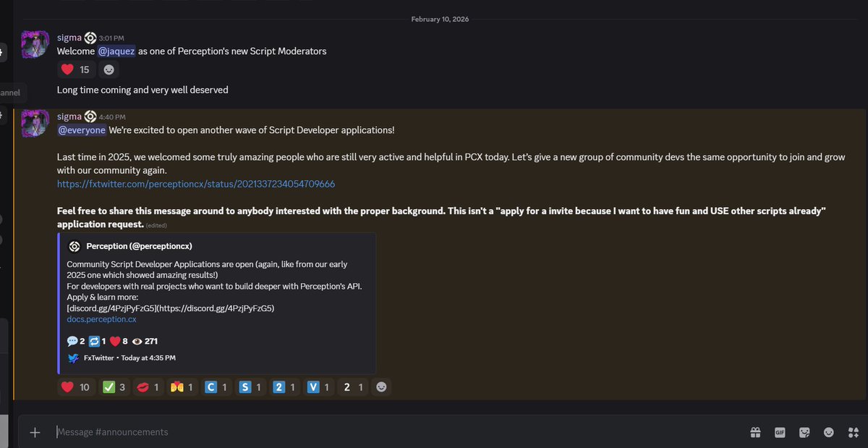Screen dimensions: 868x448
Task: Toggle heart reaction with 15 count
Action: [75, 69]
